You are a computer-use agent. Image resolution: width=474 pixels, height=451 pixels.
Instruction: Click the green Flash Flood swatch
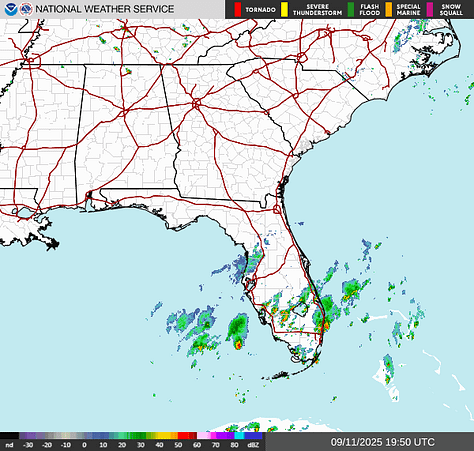(x=351, y=9)
